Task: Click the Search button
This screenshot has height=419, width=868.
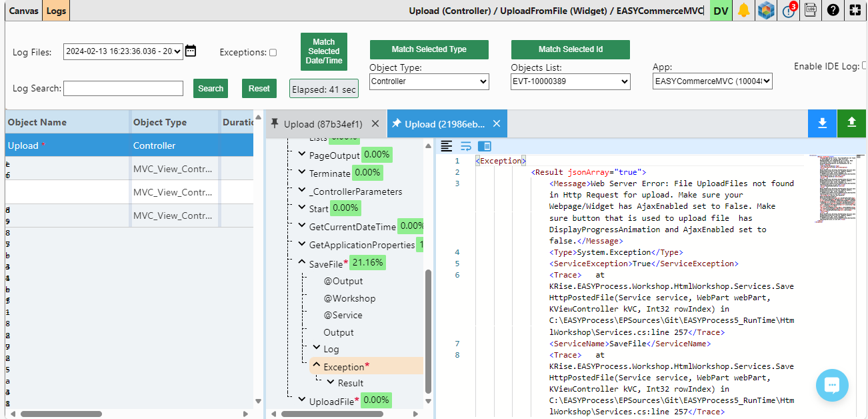Action: [211, 88]
